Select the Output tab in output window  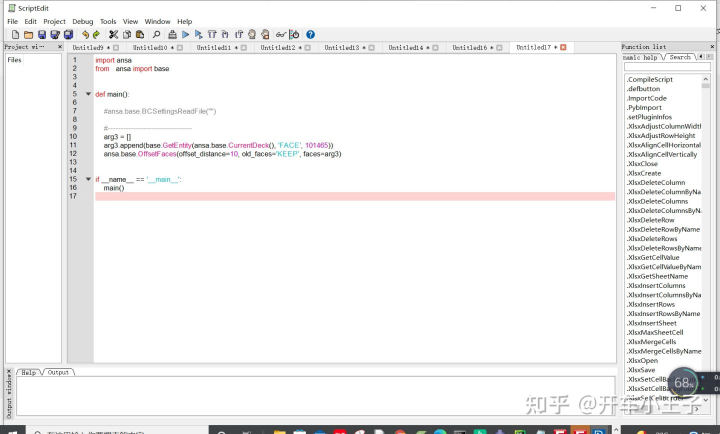[58, 372]
